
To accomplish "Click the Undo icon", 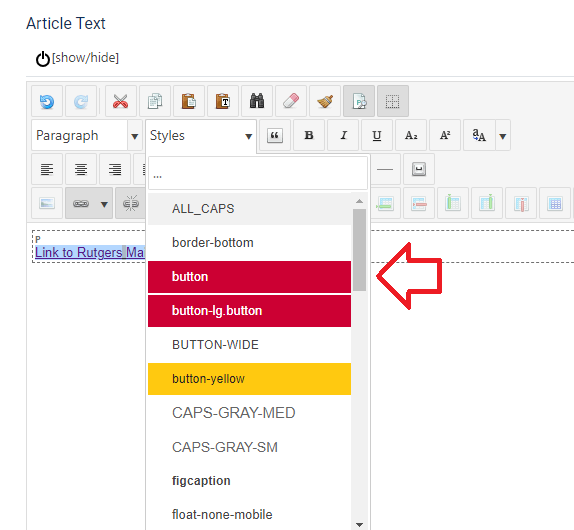I will (47, 101).
